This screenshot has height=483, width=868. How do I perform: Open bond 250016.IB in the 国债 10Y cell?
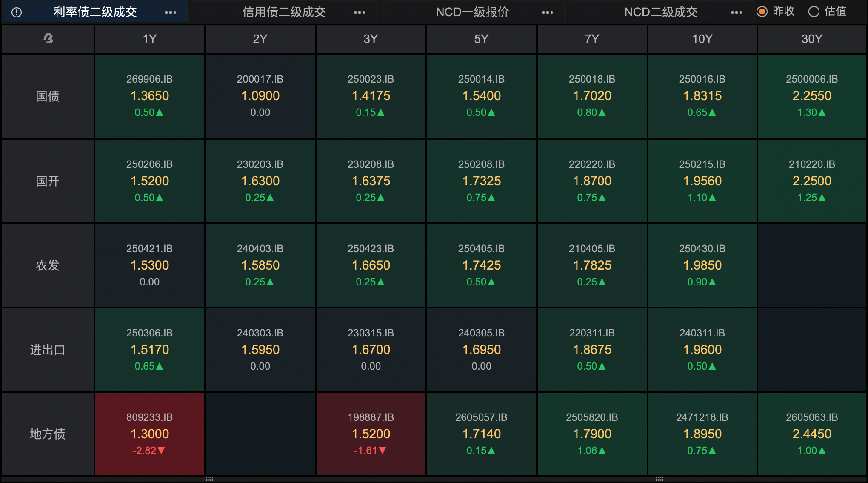click(x=702, y=96)
